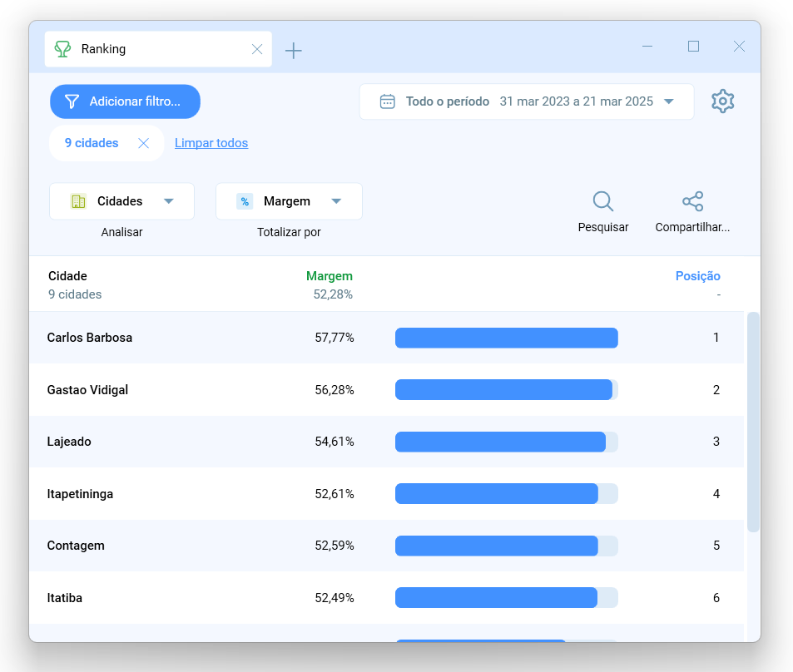Screen dimensions: 793x672
Task: Click the Limpar todos link
Action: tap(211, 143)
